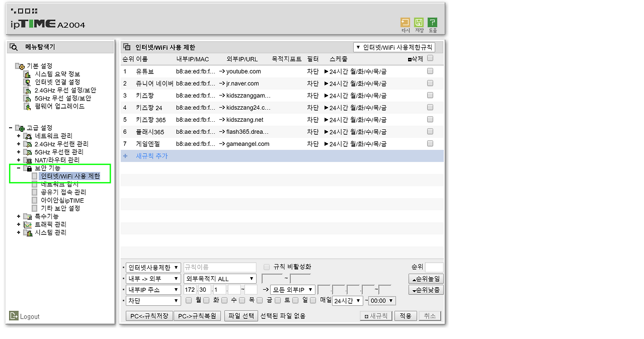
Task: Tick the 매일 every day checkbox
Action: 313,300
